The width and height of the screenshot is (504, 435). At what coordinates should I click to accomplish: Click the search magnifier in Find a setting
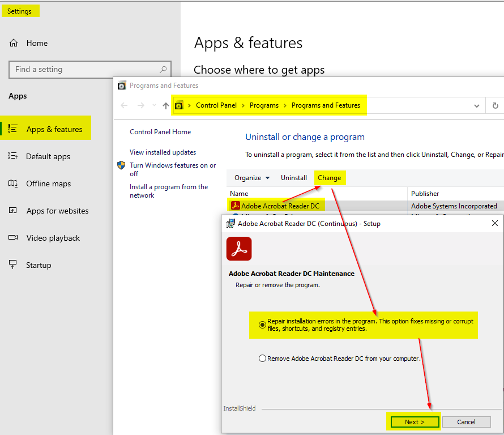point(163,70)
